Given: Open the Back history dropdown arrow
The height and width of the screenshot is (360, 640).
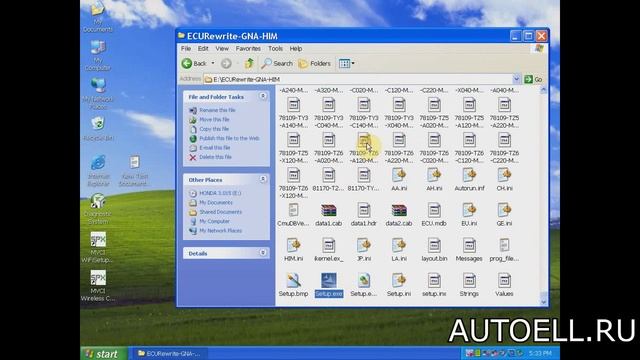Looking at the screenshot, I should click(x=213, y=63).
